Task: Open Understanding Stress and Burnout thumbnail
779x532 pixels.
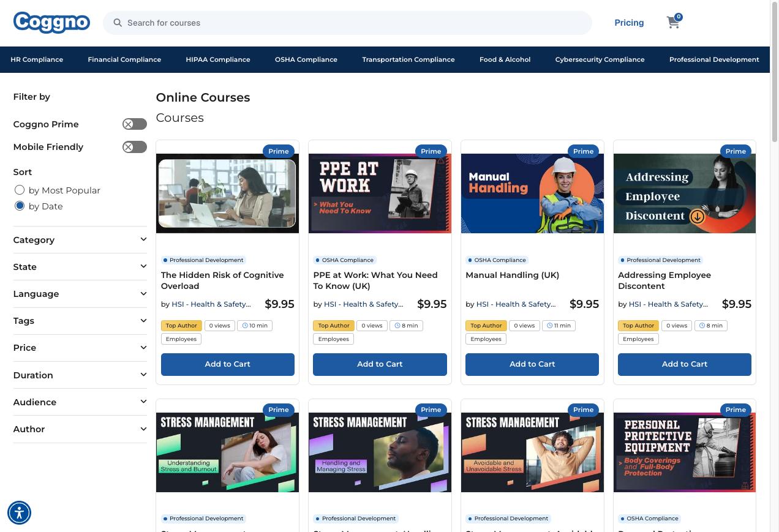Action: [x=227, y=452]
